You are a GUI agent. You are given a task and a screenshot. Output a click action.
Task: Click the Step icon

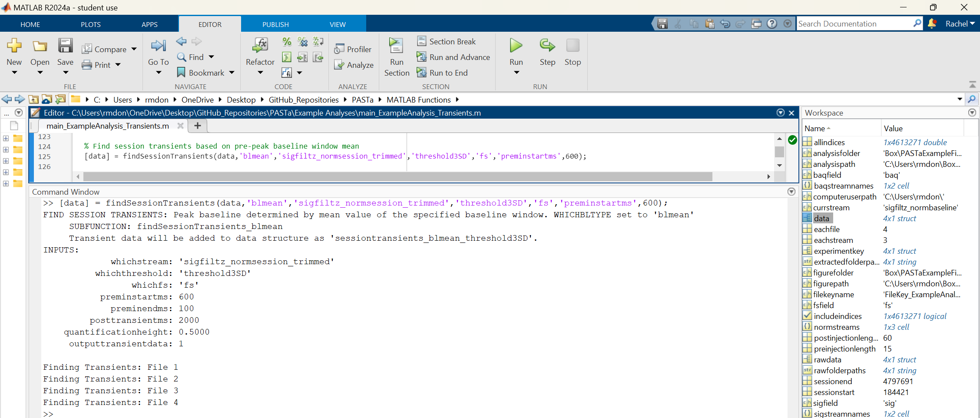(x=547, y=45)
